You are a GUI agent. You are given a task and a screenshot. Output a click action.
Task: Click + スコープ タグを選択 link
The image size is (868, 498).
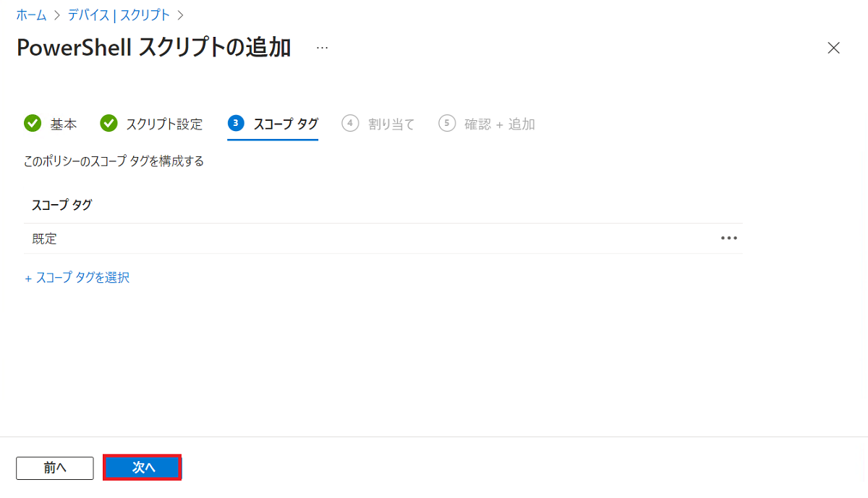click(77, 277)
